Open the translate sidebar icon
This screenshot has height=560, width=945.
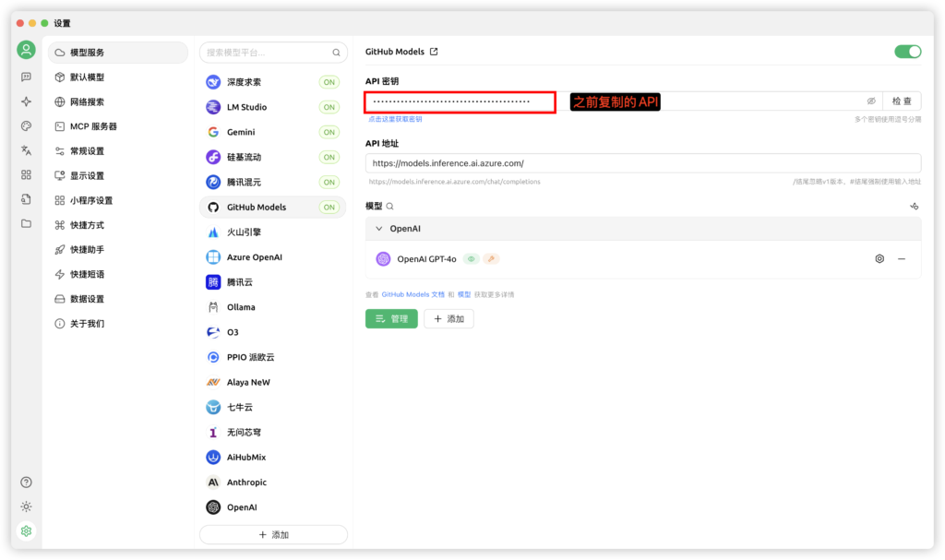[x=26, y=150]
